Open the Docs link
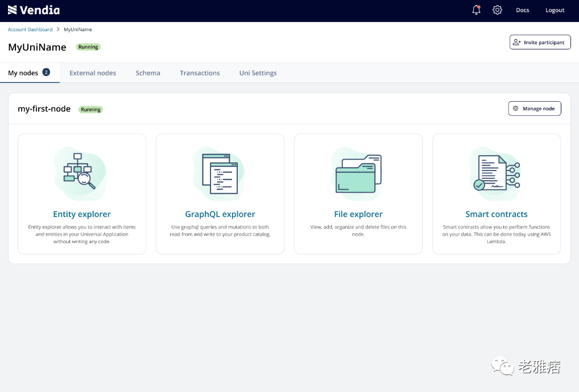Viewport: 579px width, 392px height. pos(523,10)
